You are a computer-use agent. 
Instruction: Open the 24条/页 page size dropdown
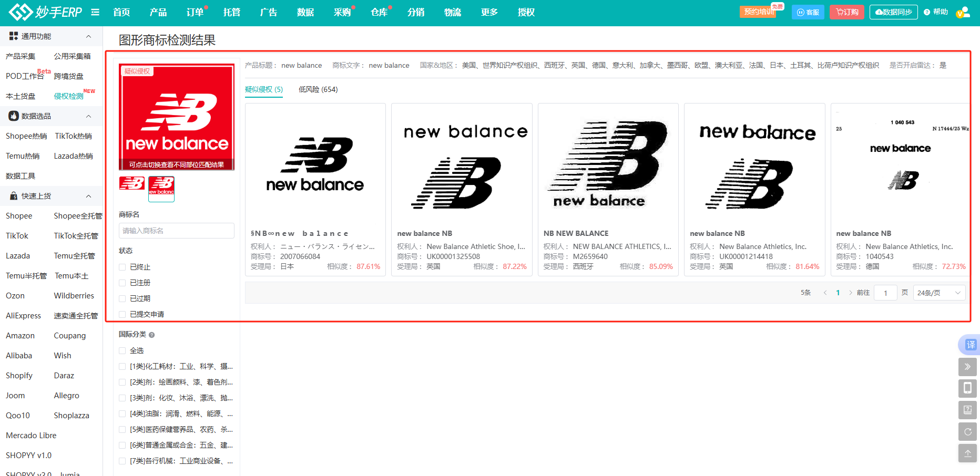pyautogui.click(x=939, y=293)
